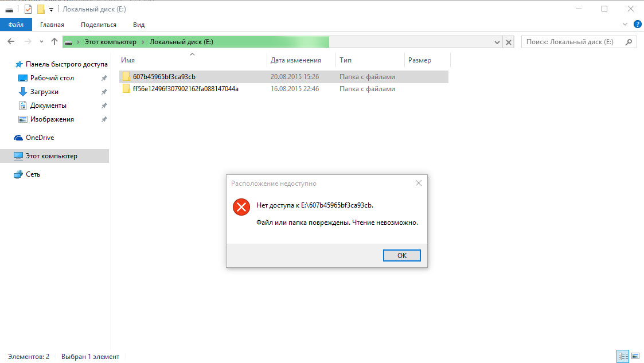Click New folder icon in title bar

(41, 9)
